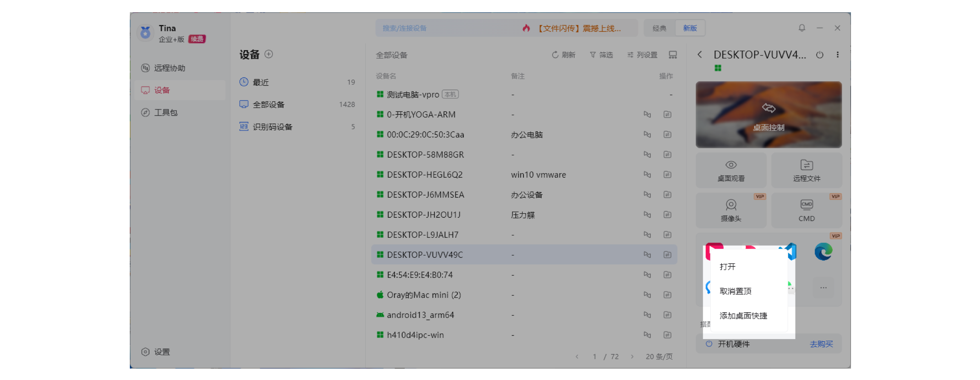
Task: Click the 续费 renew badge
Action: pos(197,39)
